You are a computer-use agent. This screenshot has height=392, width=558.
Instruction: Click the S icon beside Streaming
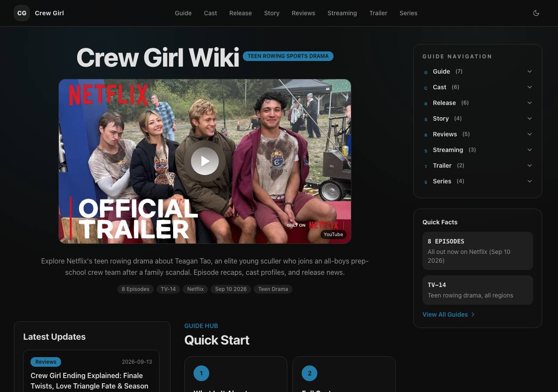tap(426, 150)
